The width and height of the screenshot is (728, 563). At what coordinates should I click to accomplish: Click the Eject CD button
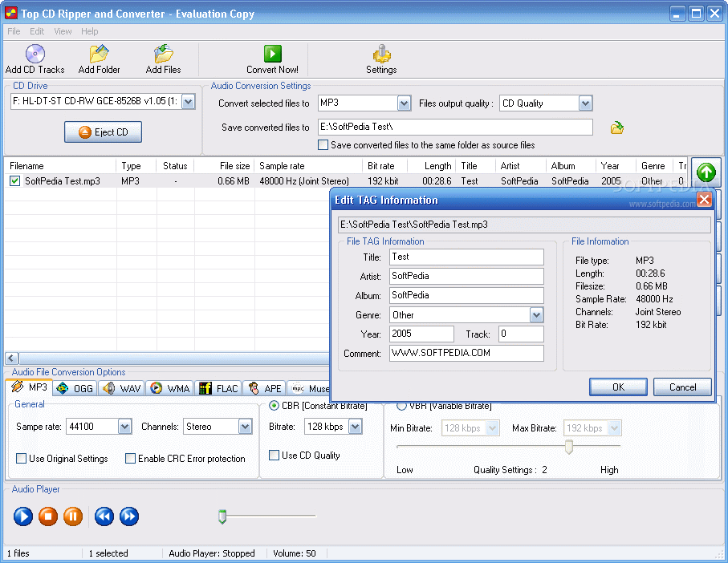[103, 132]
